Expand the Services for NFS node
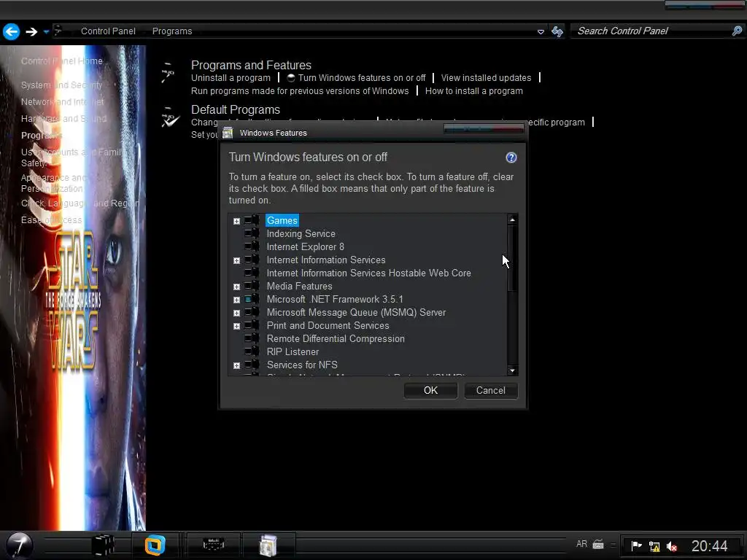747x560 pixels. point(237,366)
